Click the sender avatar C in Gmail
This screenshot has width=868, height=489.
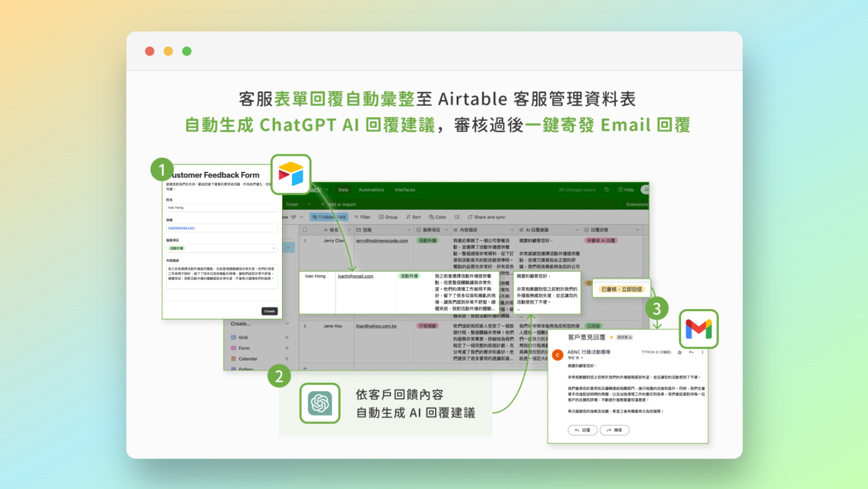558,355
